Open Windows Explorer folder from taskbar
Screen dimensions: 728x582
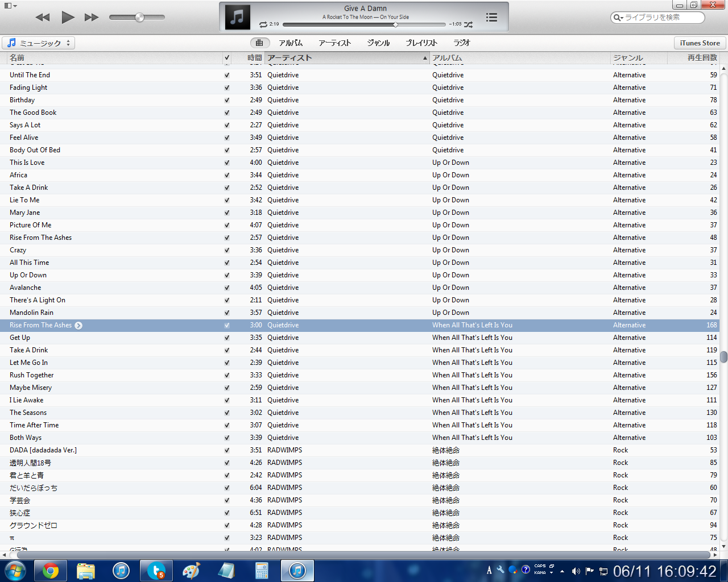coord(86,571)
